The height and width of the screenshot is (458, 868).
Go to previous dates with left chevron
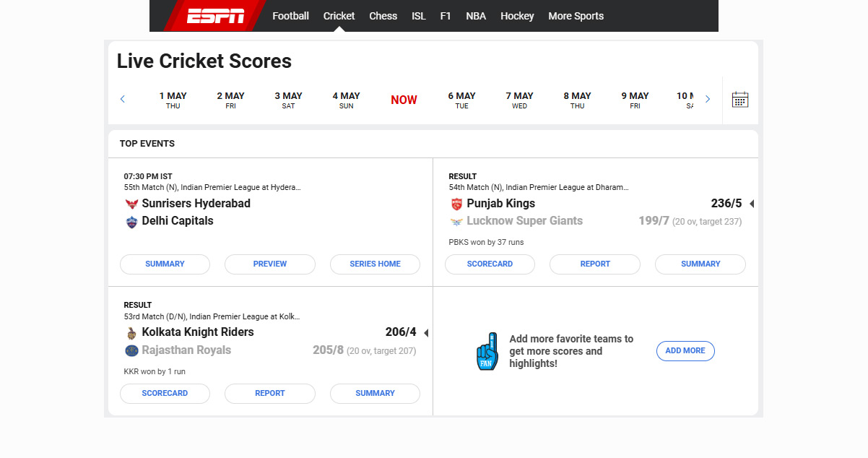[123, 100]
